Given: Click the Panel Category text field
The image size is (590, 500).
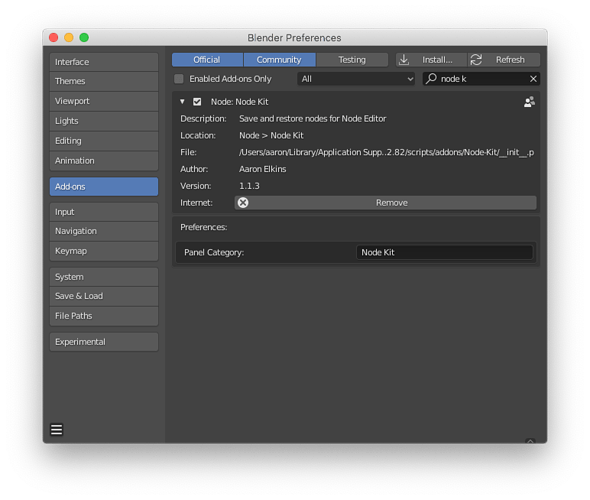Looking at the screenshot, I should click(444, 252).
